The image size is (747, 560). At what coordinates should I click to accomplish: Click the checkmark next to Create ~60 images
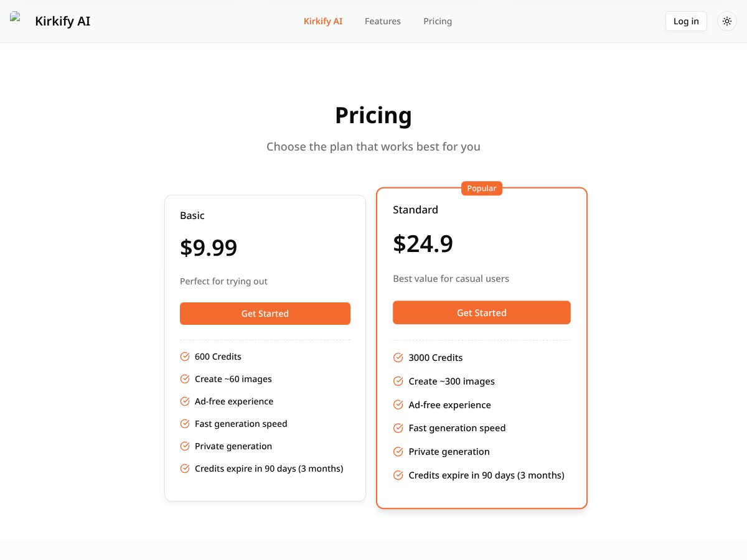(185, 378)
